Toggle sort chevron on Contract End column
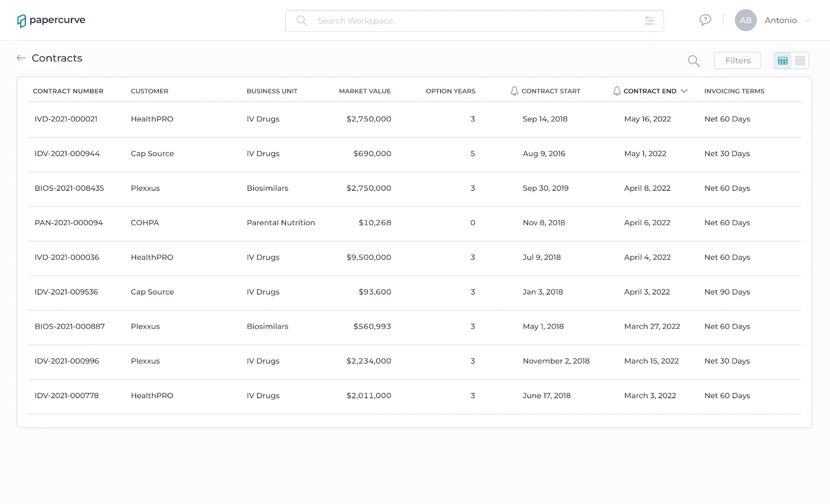The image size is (830, 504). pyautogui.click(x=684, y=91)
